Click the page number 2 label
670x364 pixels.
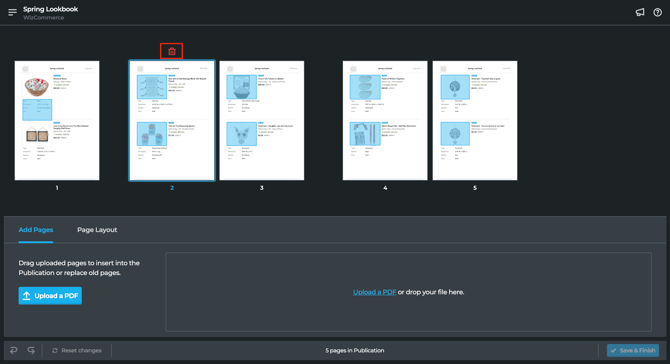click(x=172, y=188)
